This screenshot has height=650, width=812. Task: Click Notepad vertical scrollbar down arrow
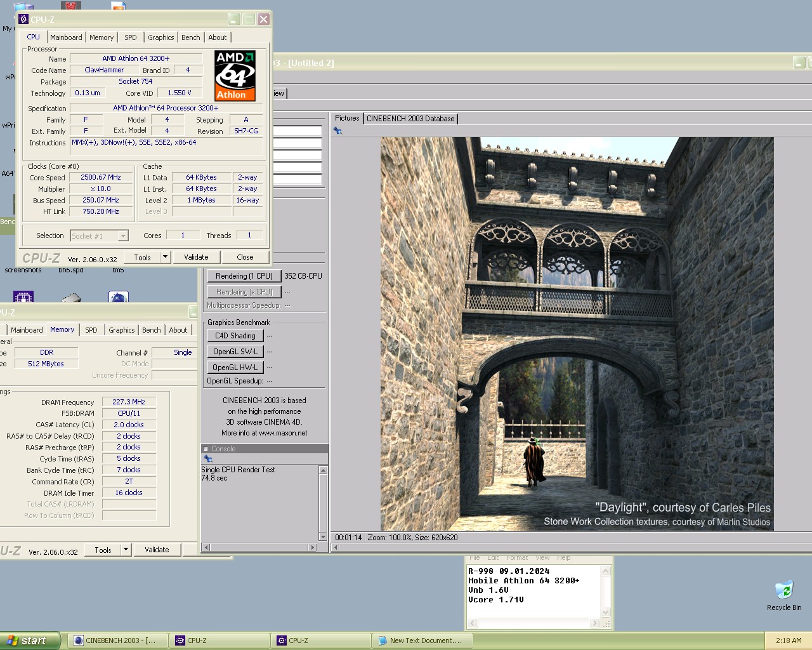pyautogui.click(x=605, y=613)
